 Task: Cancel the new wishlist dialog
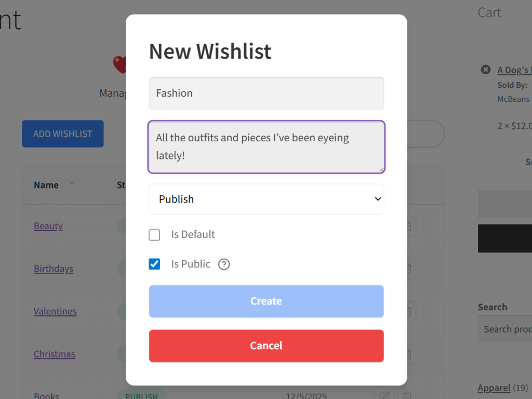tap(266, 345)
